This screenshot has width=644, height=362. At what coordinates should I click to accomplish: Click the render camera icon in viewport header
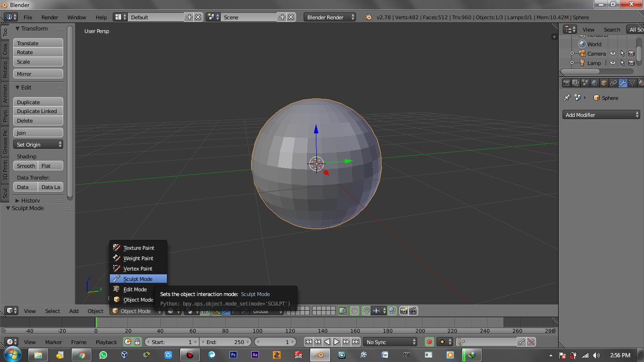404,311
